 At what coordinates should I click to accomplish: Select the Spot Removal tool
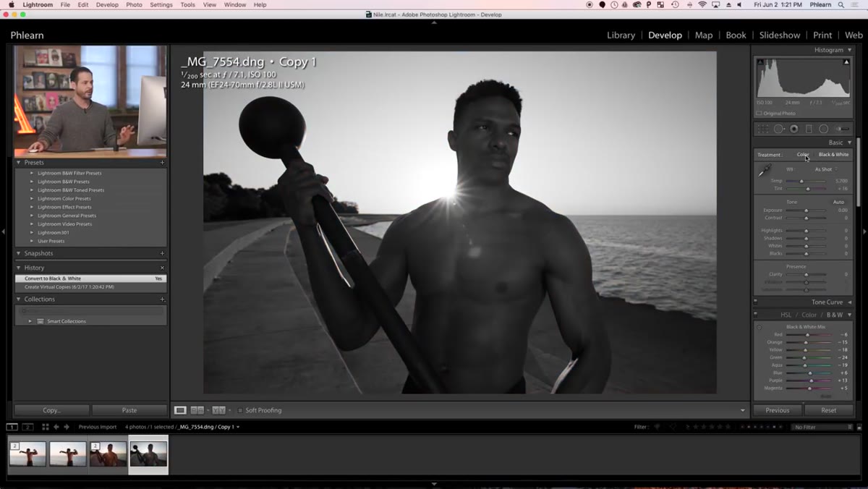[x=779, y=129]
